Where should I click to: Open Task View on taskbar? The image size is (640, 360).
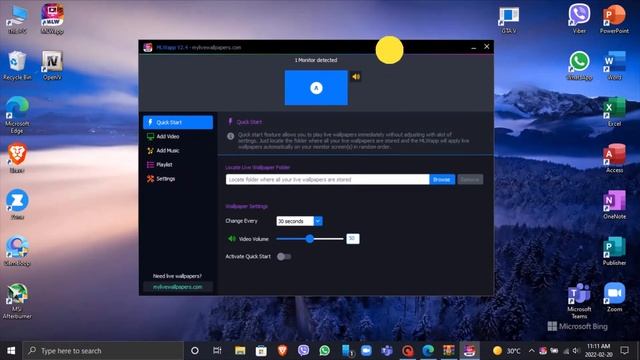(x=217, y=351)
